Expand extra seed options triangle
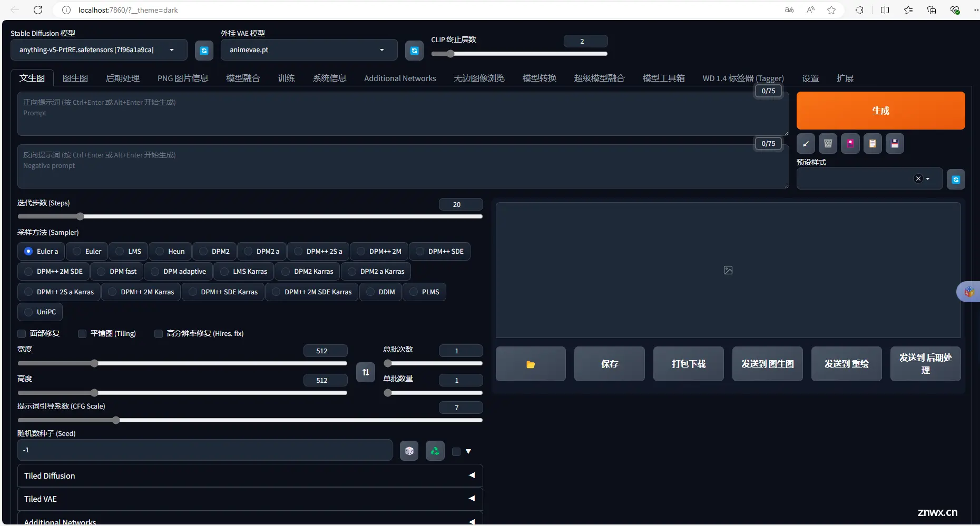The image size is (980, 526). point(468,451)
